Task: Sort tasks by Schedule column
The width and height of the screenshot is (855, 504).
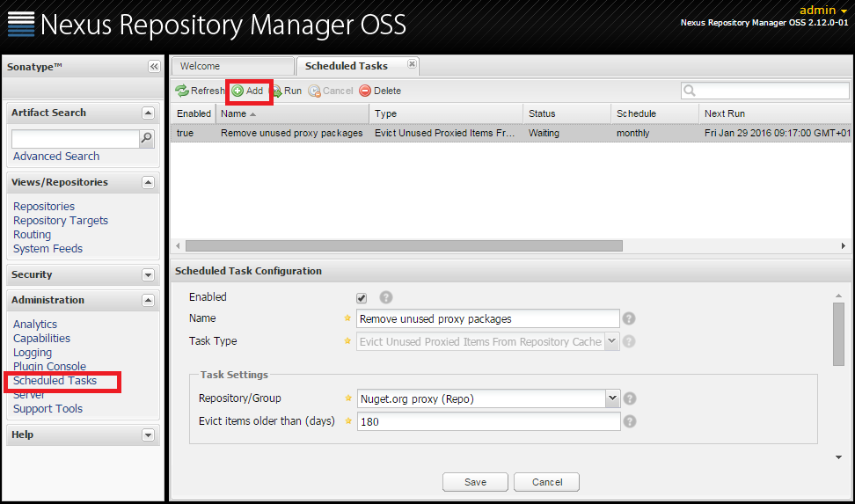Action: tap(654, 113)
